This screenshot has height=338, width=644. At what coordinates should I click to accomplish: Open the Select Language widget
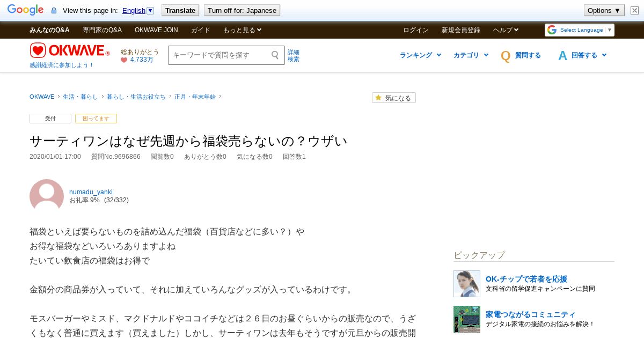tap(580, 30)
